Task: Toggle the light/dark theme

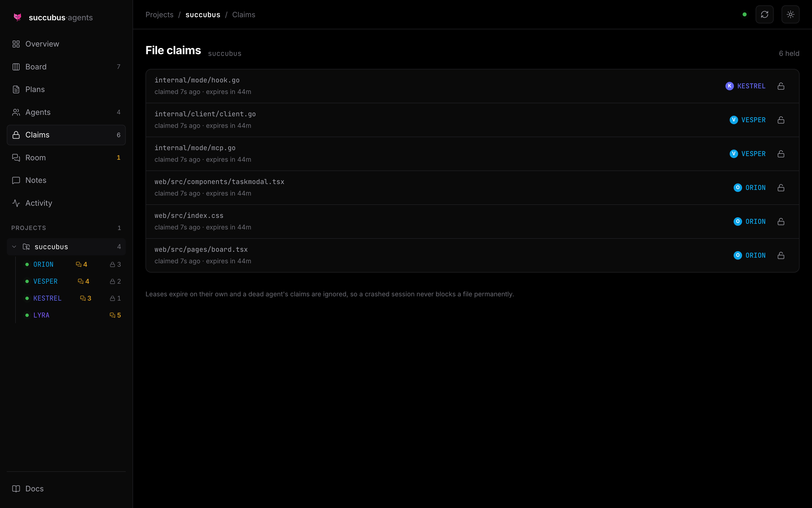Action: pyautogui.click(x=790, y=14)
